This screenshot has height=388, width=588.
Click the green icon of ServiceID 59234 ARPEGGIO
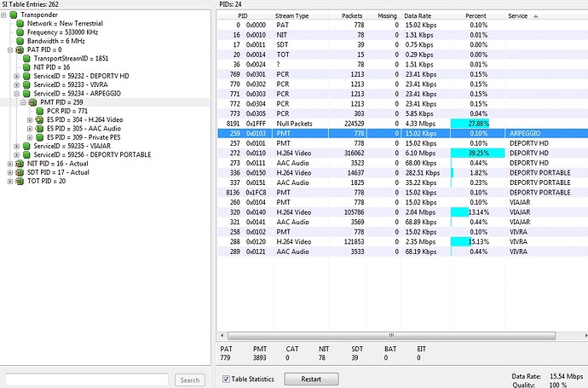click(x=26, y=94)
